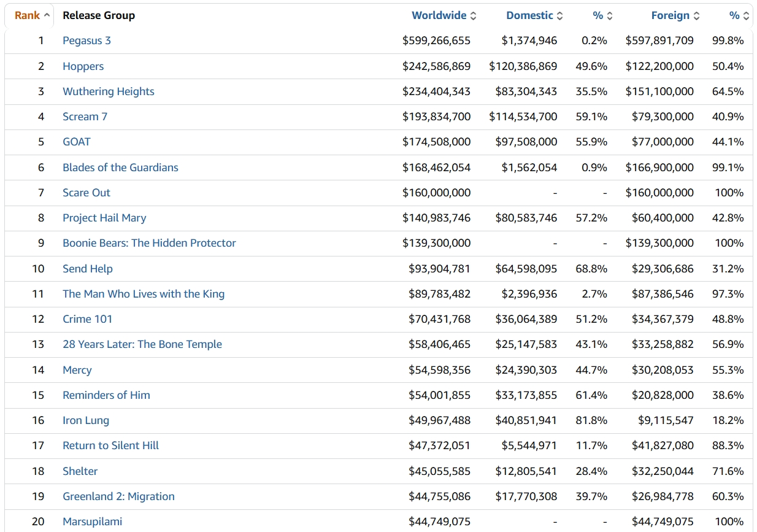The height and width of the screenshot is (532, 757).
Task: Open The Man Who Lives with the King
Action: click(x=144, y=294)
